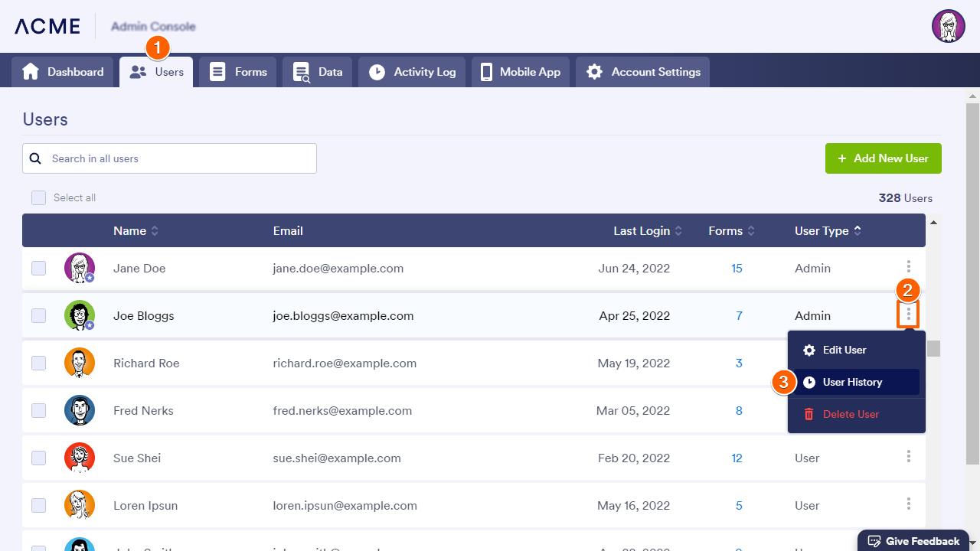Click the search magnifier icon
Screen dimensions: 980x551
[x=35, y=158]
